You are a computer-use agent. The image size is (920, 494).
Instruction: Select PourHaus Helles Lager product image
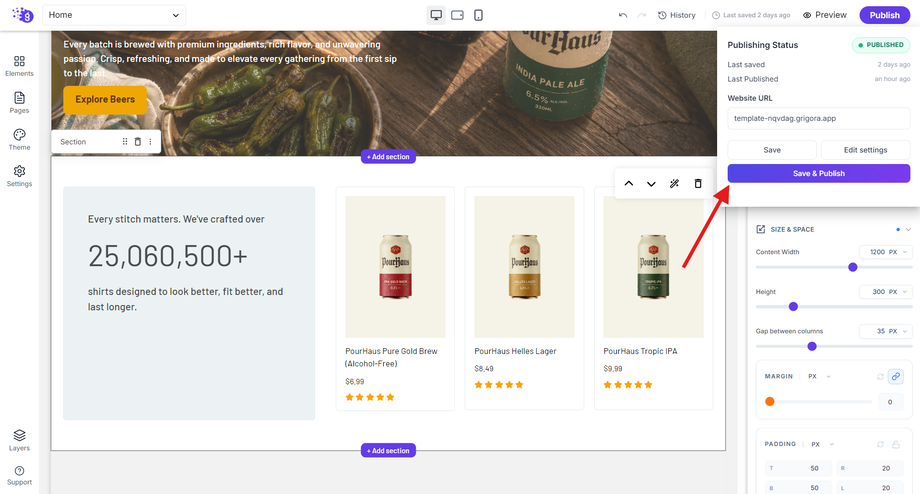click(x=525, y=267)
